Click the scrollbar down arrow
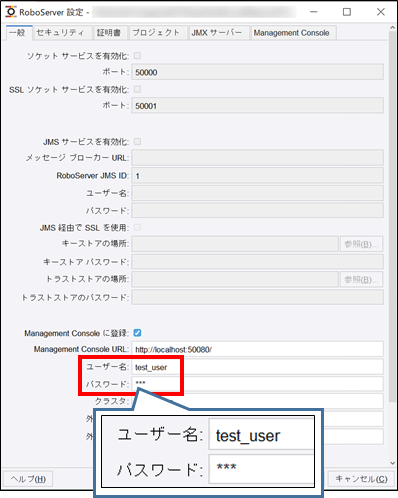 393,463
